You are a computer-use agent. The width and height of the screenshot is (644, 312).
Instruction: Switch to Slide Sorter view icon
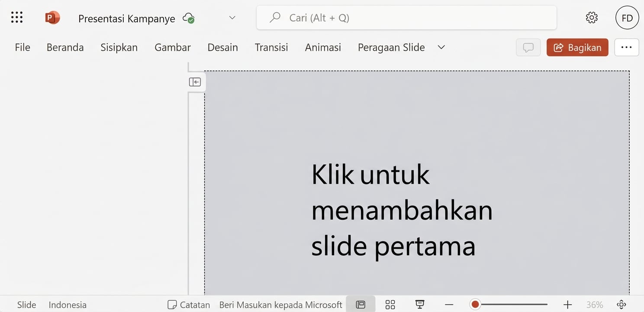(390, 304)
